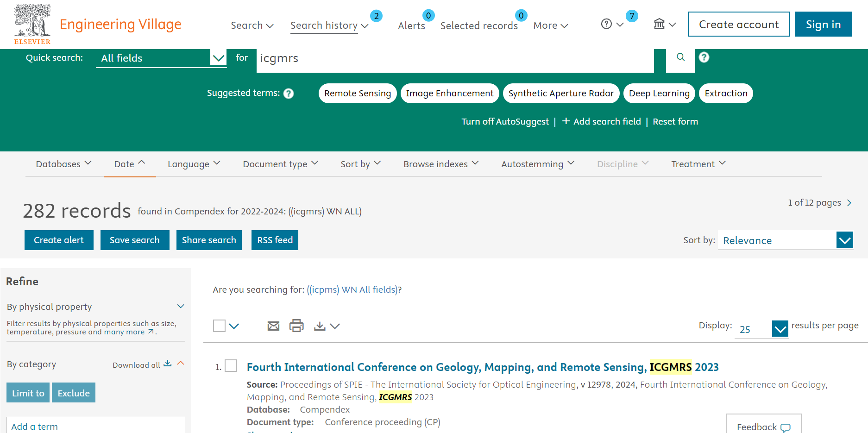Click Create alert
Viewport: 868px width, 433px height.
coord(59,240)
